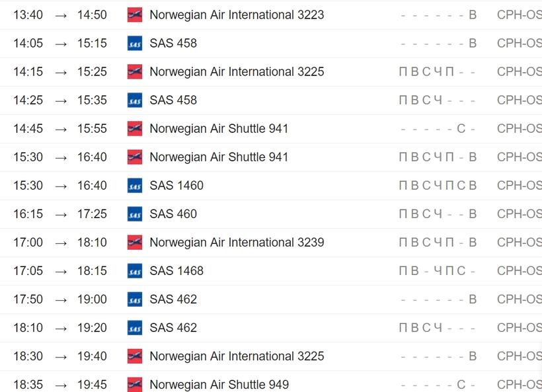Viewport: 542px width, 392px height.
Task: Open the 18:30 Norwegian Air International 3225
Action: 237,356
